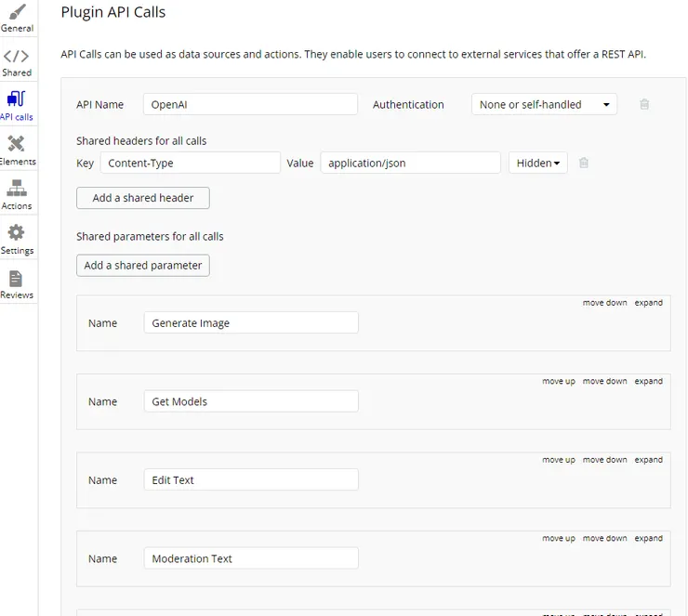The image size is (688, 616).
Task: Open the Authentication dropdown
Action: tap(544, 105)
